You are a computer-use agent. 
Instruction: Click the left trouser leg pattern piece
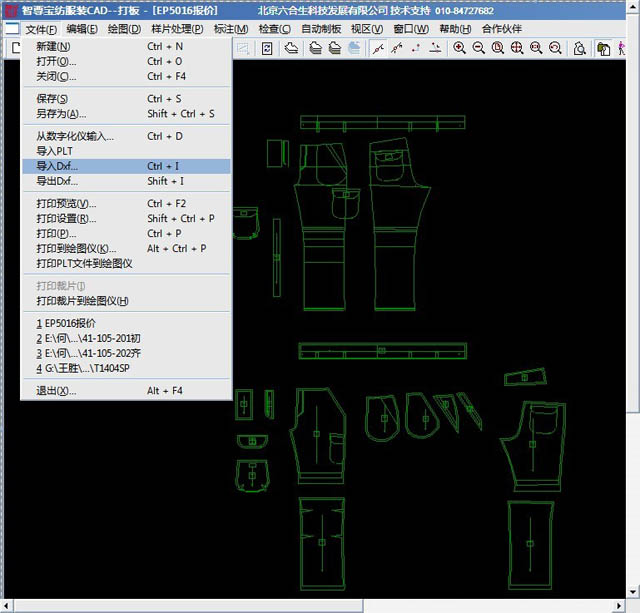[x=322, y=227]
